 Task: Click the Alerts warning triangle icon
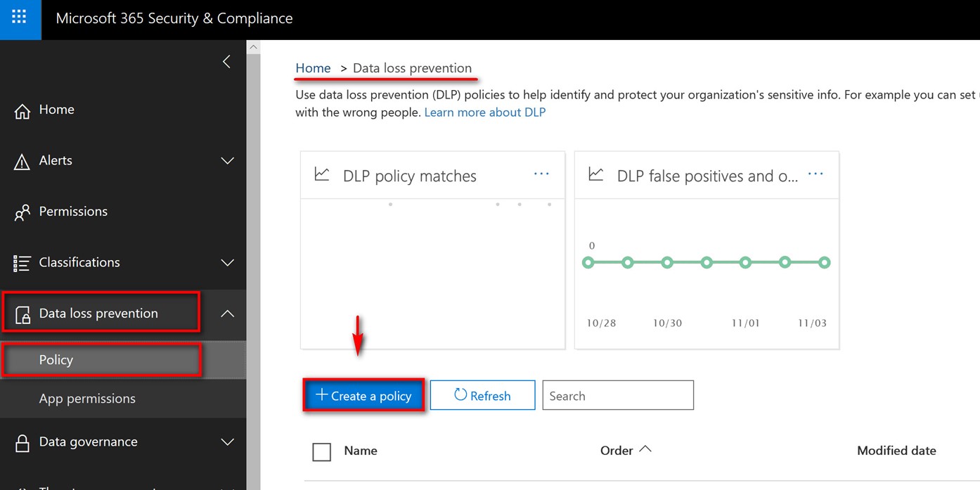click(22, 162)
